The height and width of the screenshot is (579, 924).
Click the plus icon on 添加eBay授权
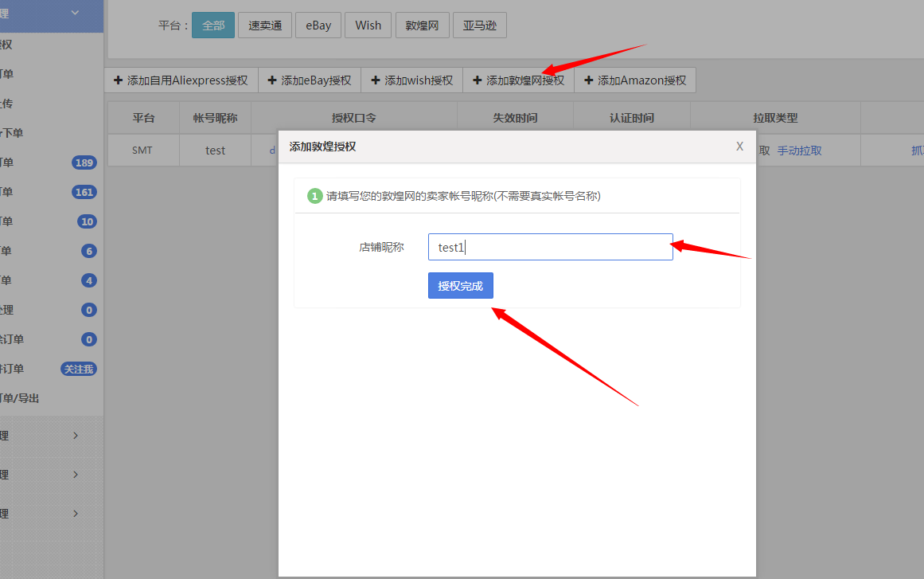[x=272, y=80]
